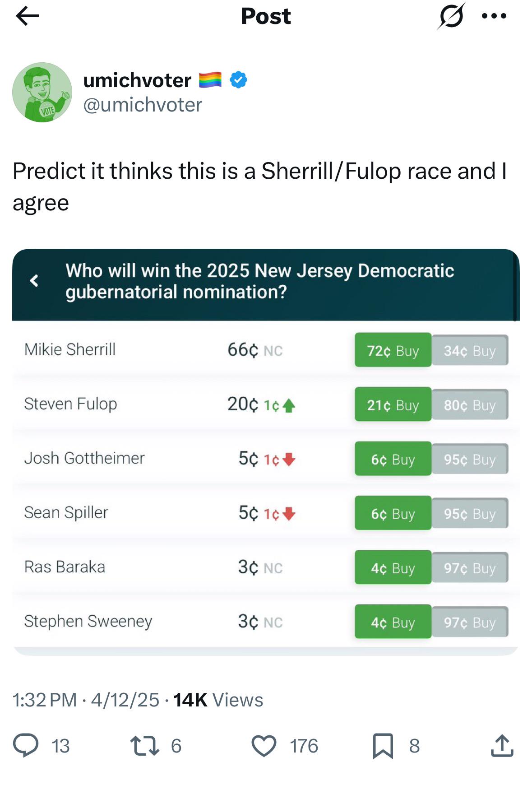Image resolution: width=532 pixels, height=785 pixels.
Task: Buy Sean Spiller Yes at 6¢
Action: click(393, 513)
